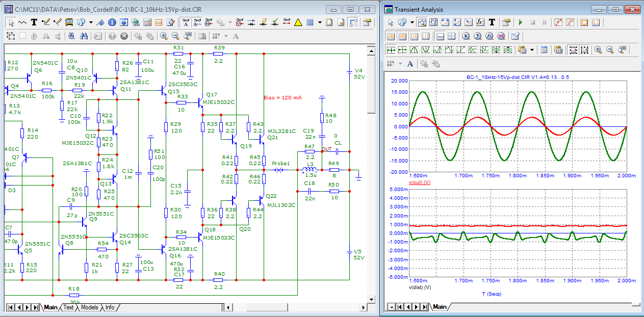Zoom out the transient plot with magnifier minus
Screen dimensions: 644x317
(x=610, y=50)
